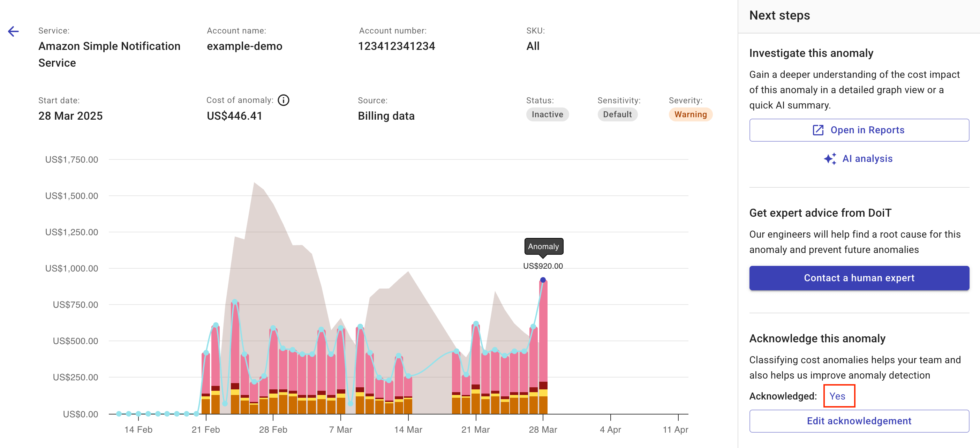980x448 pixels.
Task: Click the dark blue anomaly data point
Action: coord(543,280)
